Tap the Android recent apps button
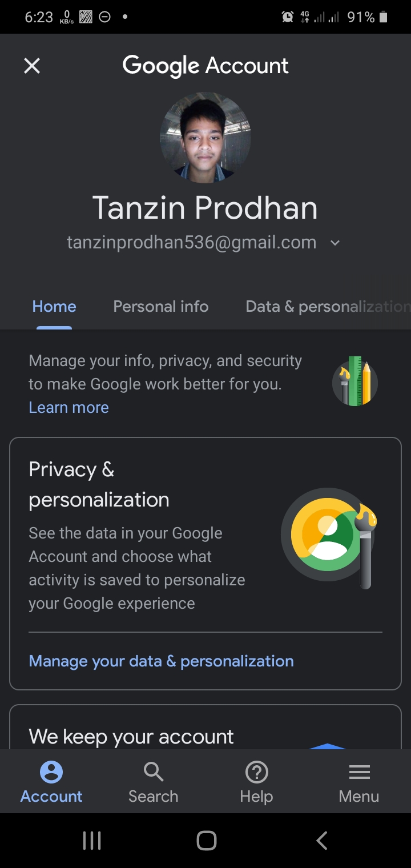This screenshot has height=868, width=411. coord(92,841)
